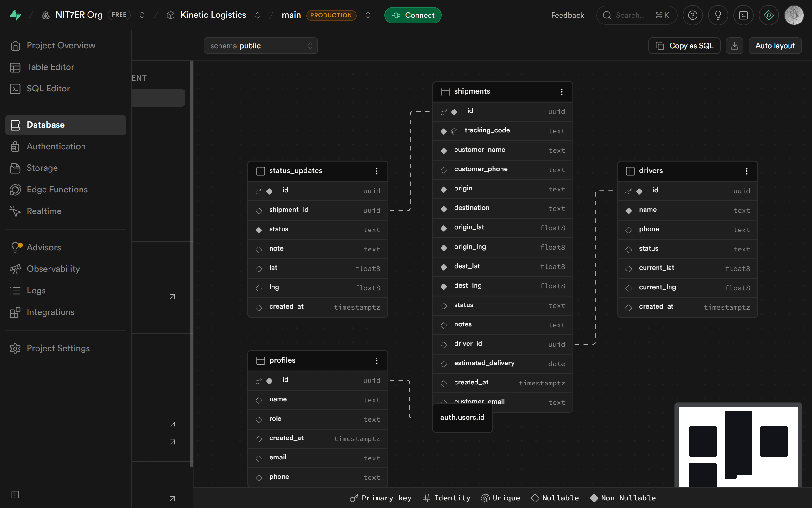The height and width of the screenshot is (508, 812).
Task: Open Storage in sidebar
Action: (x=66, y=168)
